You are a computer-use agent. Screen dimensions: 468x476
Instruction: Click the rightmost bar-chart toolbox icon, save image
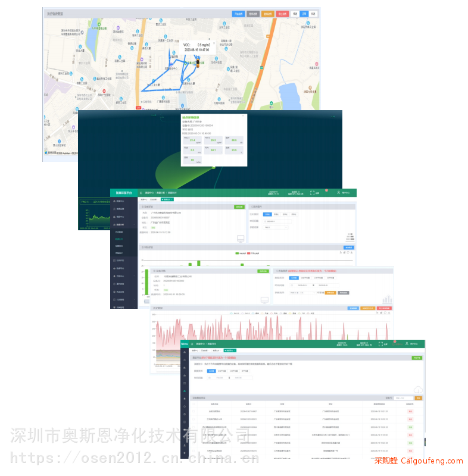(x=351, y=252)
